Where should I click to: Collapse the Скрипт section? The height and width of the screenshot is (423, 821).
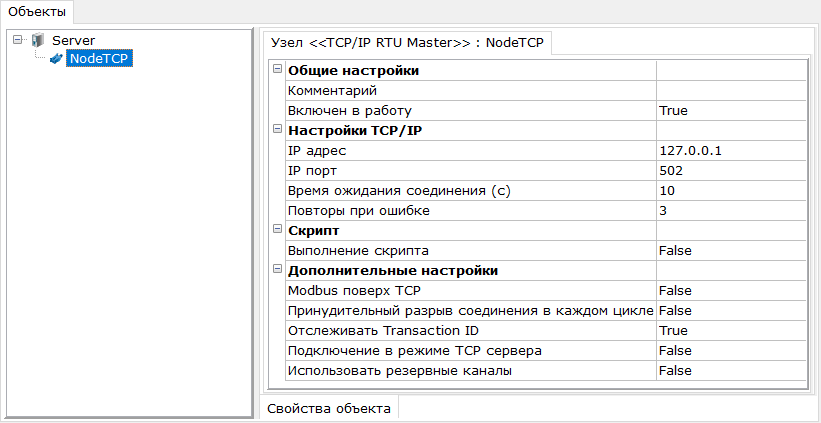[x=278, y=230]
